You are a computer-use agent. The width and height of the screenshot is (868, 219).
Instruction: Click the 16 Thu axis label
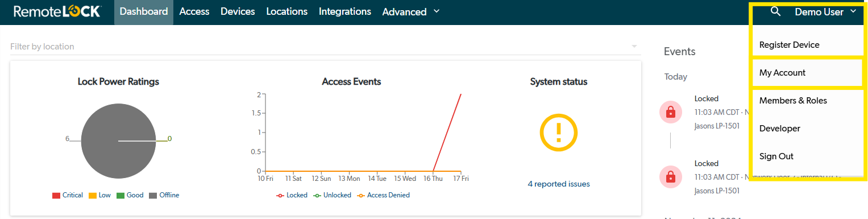tap(433, 179)
